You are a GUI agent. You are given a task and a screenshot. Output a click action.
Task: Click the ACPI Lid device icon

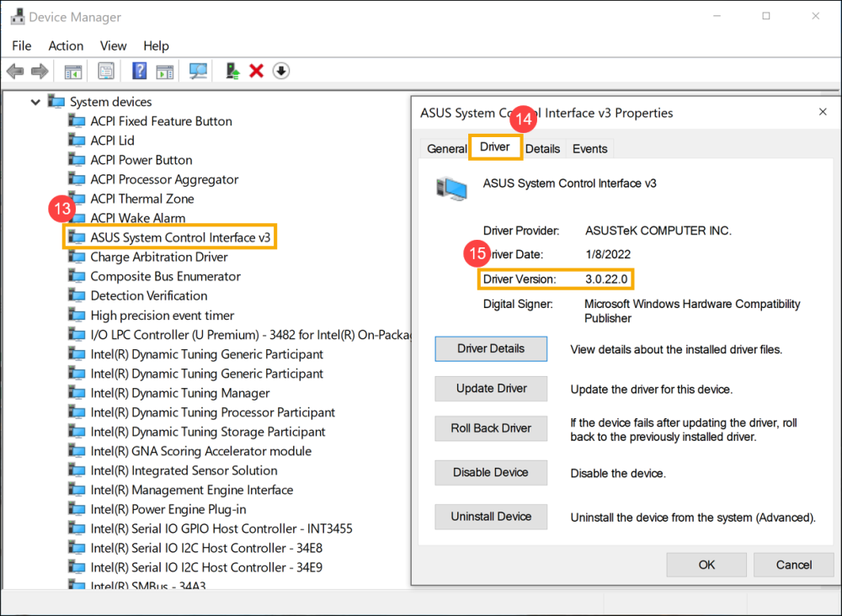pos(77,141)
